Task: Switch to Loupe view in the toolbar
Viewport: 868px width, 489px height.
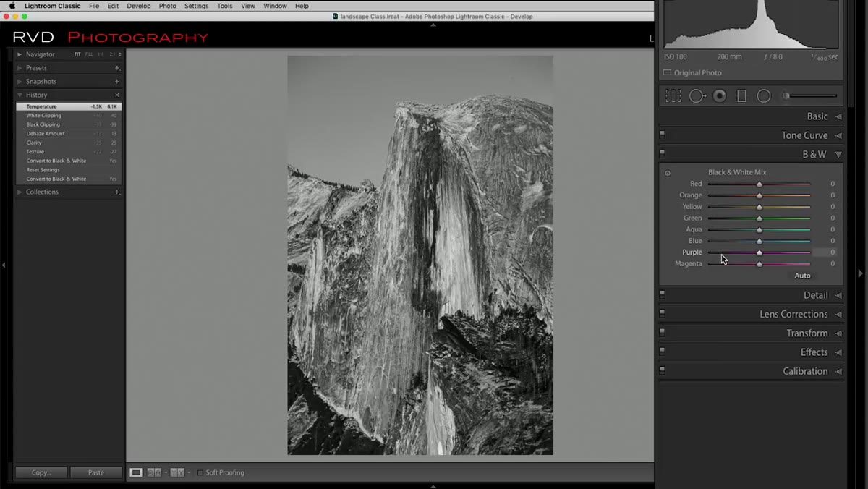Action: (x=136, y=472)
